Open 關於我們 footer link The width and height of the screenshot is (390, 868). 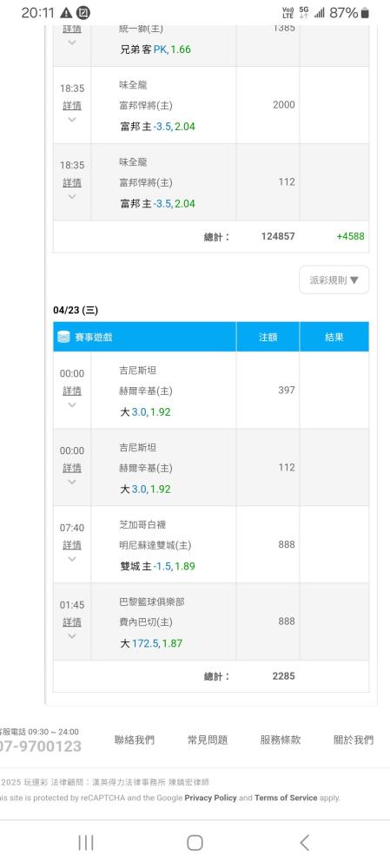point(354,740)
